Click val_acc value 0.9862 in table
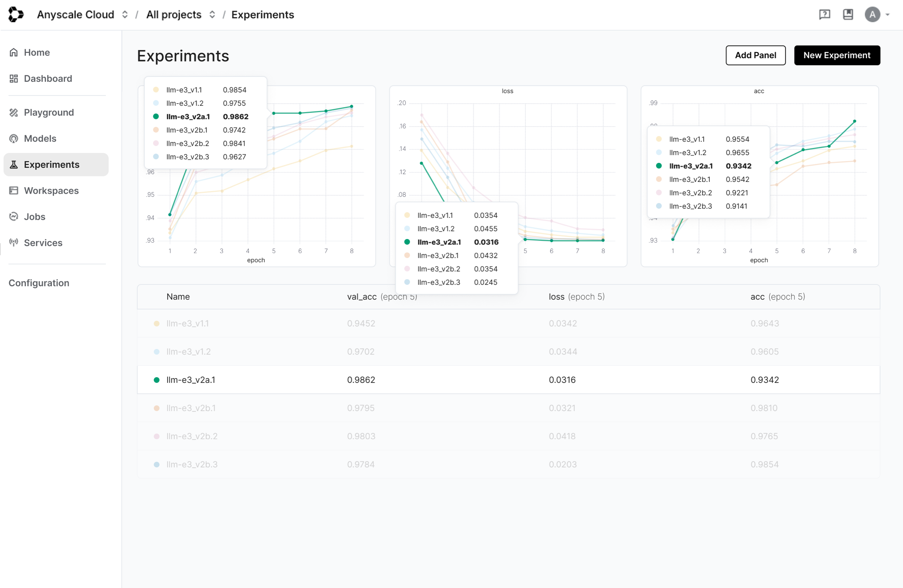903x588 pixels. (x=361, y=379)
